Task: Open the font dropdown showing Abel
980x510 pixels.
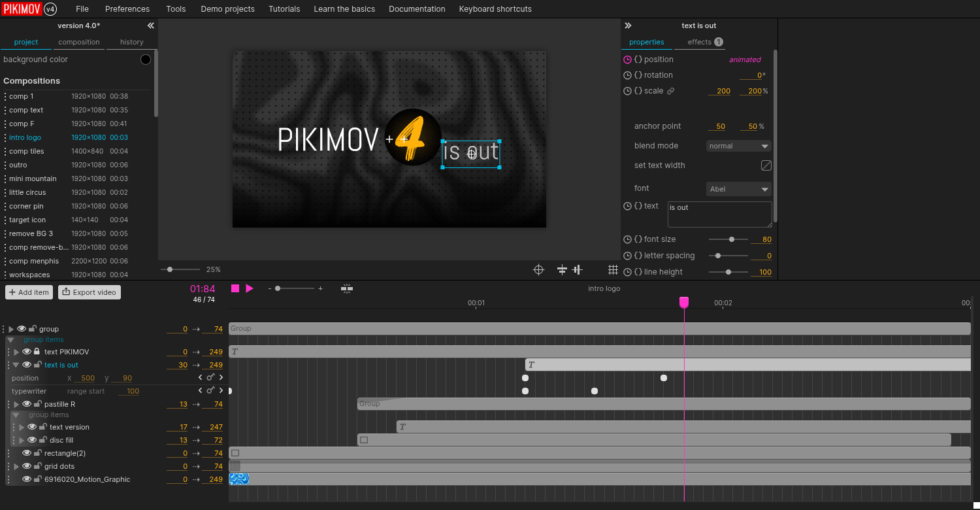Action: coord(739,189)
